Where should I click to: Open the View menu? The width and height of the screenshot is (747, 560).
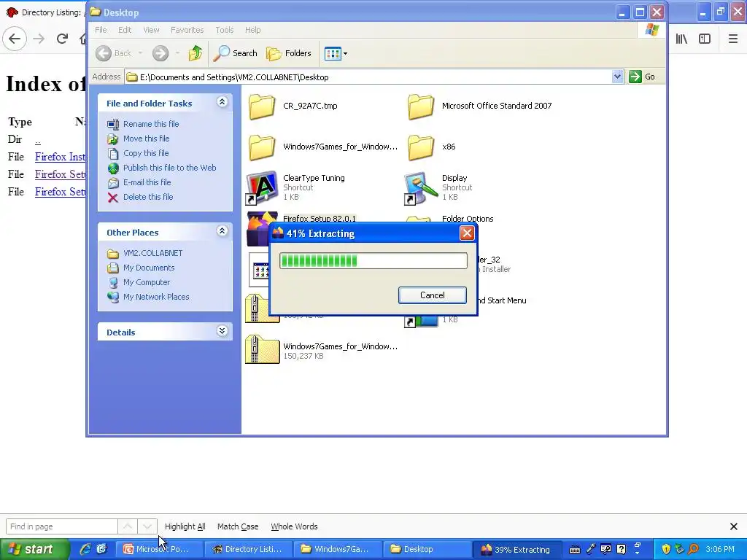pyautogui.click(x=151, y=30)
